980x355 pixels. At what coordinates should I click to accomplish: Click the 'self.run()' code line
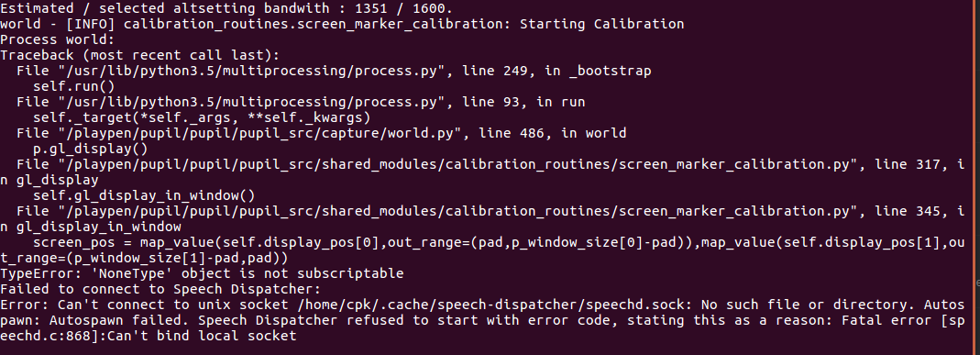(74, 86)
